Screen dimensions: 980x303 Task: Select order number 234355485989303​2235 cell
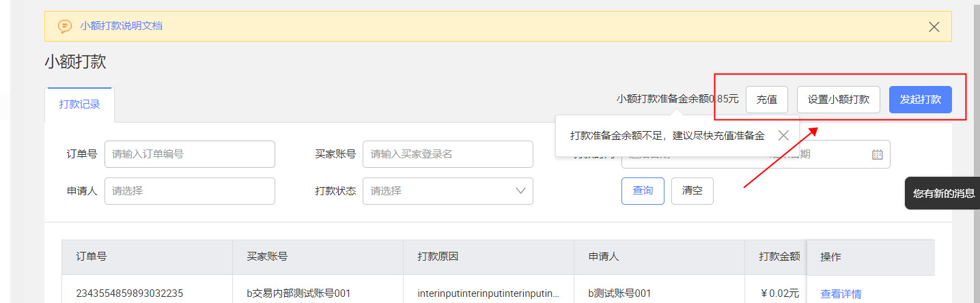pos(129,294)
